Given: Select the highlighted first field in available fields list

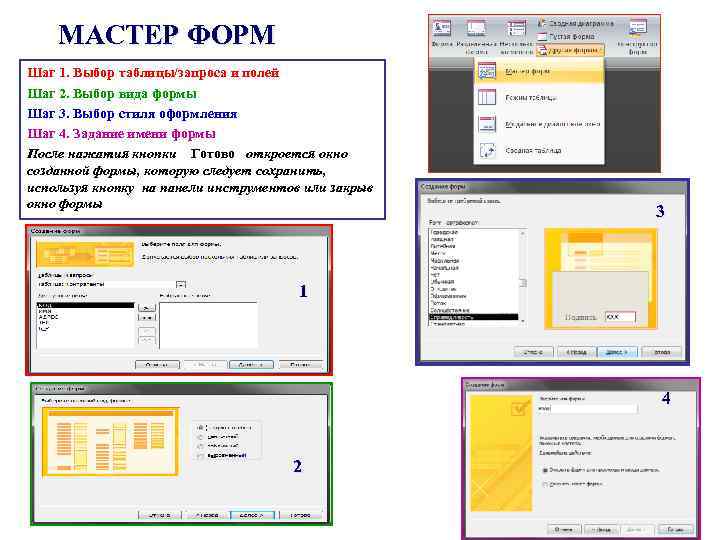Looking at the screenshot, I should [x=85, y=305].
